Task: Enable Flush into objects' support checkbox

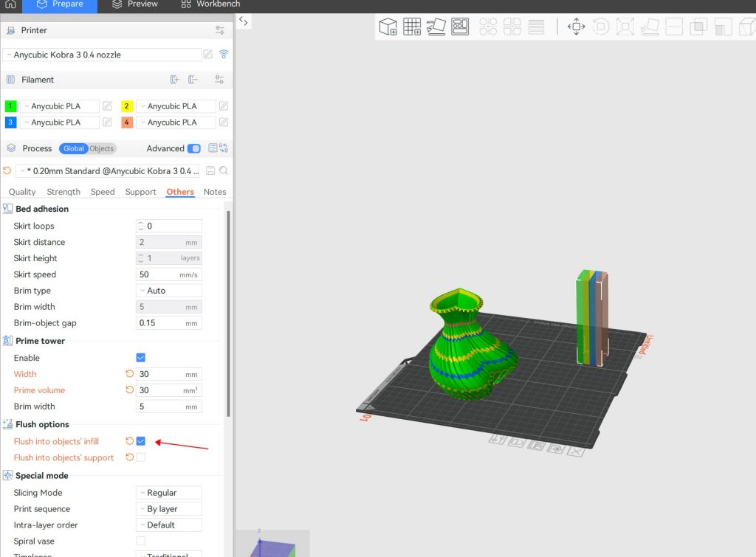Action: pyautogui.click(x=140, y=457)
